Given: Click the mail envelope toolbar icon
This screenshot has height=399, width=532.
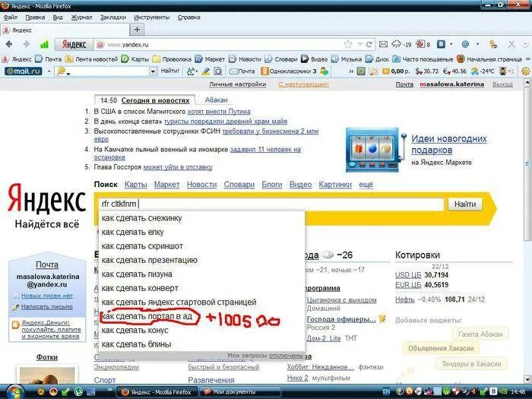Looking at the screenshot, I should click(x=383, y=44).
